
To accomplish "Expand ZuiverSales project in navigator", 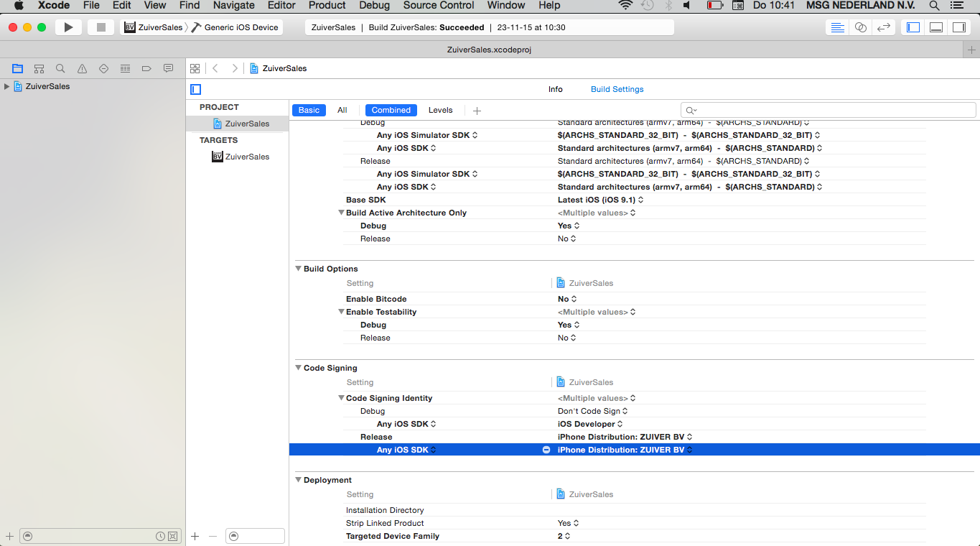I will (x=7, y=86).
